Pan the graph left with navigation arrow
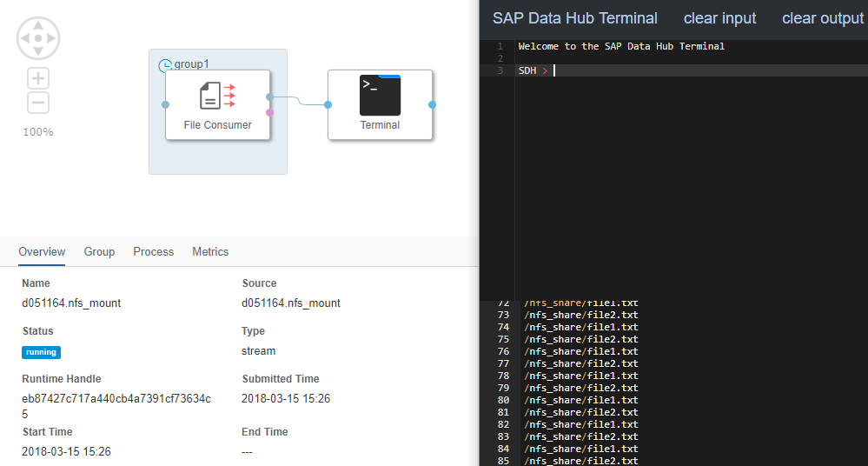The width and height of the screenshot is (868, 466). 26,38
